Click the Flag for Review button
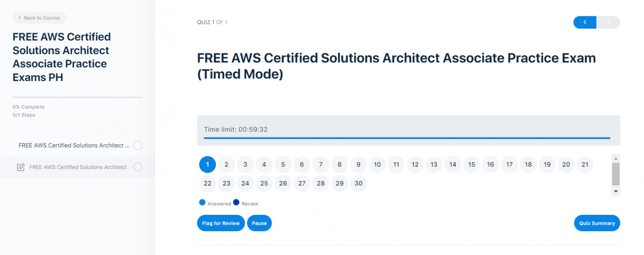Screen dimensions: 644x255 (x=221, y=223)
